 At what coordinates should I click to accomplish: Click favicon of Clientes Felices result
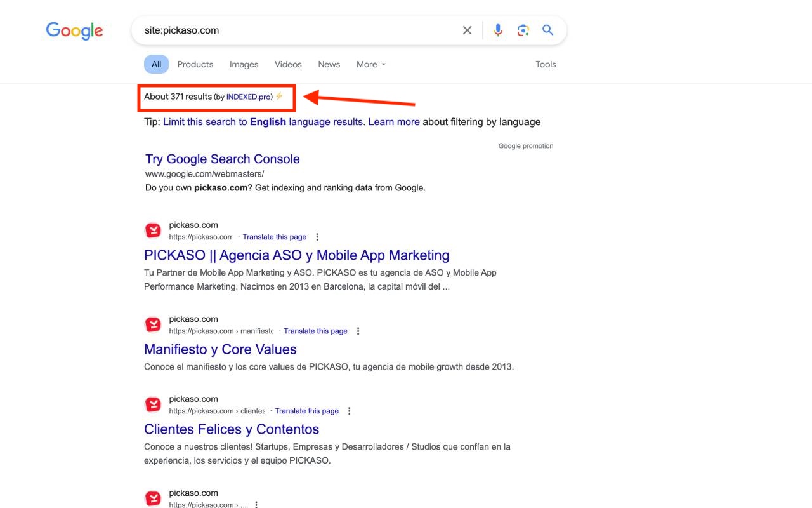pos(153,404)
